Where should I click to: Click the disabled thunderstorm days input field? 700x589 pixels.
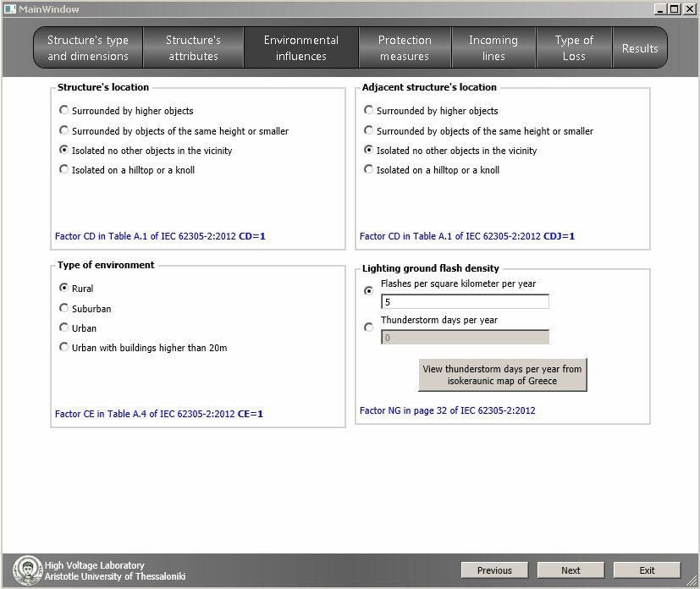[x=465, y=338]
